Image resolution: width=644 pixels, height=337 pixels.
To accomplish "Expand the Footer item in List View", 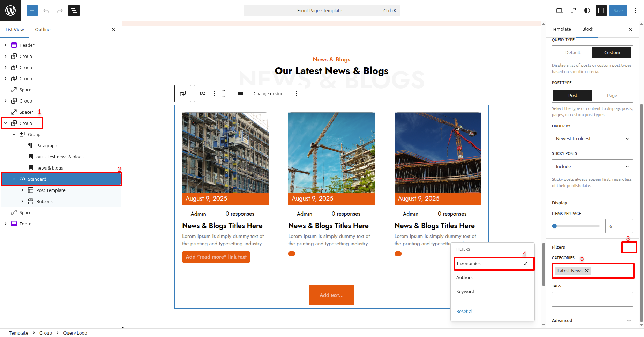I will click(x=6, y=224).
